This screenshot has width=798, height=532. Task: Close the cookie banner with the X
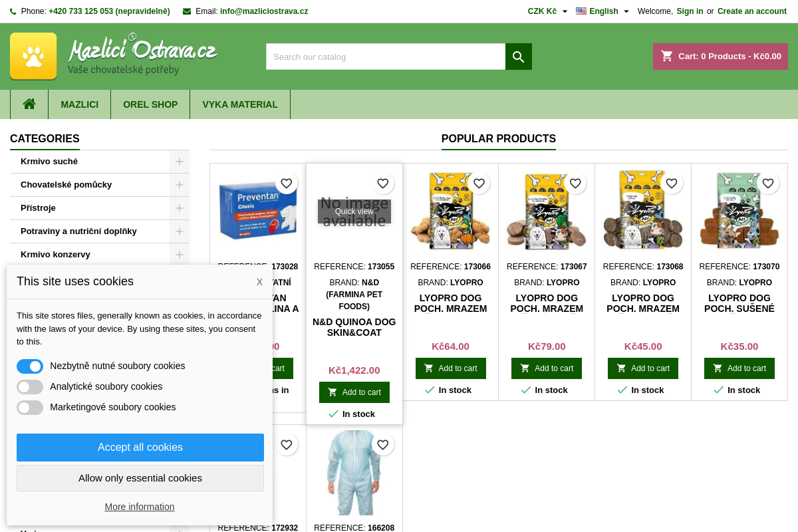tap(259, 282)
